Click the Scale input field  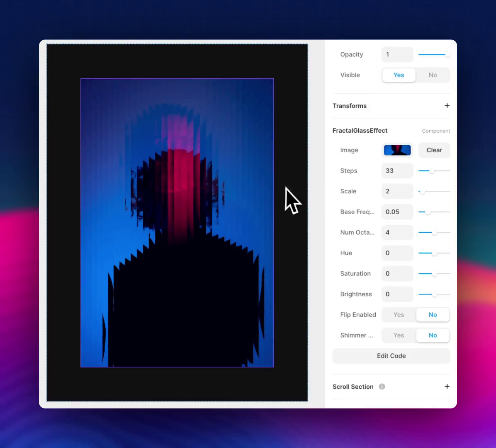tap(397, 191)
